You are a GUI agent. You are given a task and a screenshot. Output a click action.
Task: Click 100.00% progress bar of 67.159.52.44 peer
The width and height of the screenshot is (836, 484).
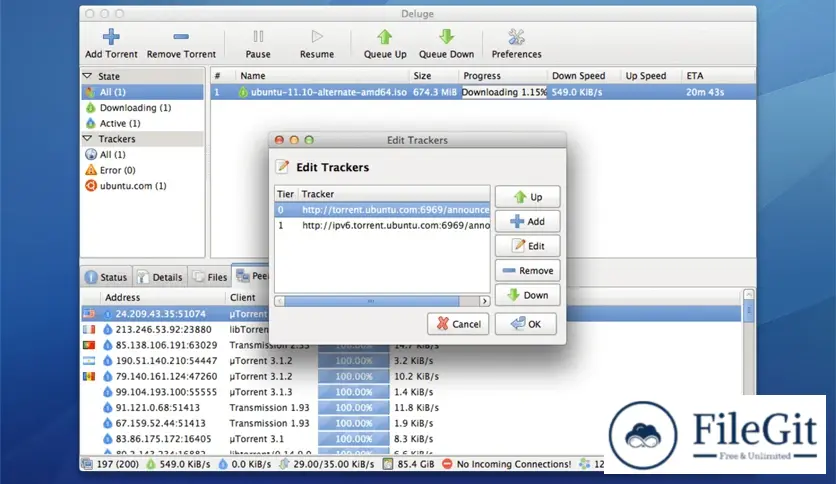point(353,423)
